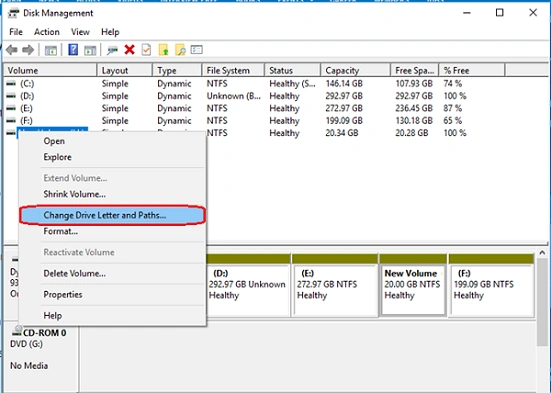Image resolution: width=551 pixels, height=393 pixels.
Task: Click the 'Healthy (S...' status cell
Action: [x=292, y=84]
